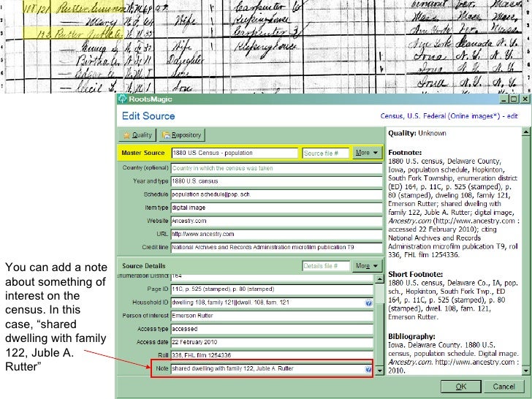Viewport: 532px width, 399px height.
Task: Open the Repository button
Action: 182,135
